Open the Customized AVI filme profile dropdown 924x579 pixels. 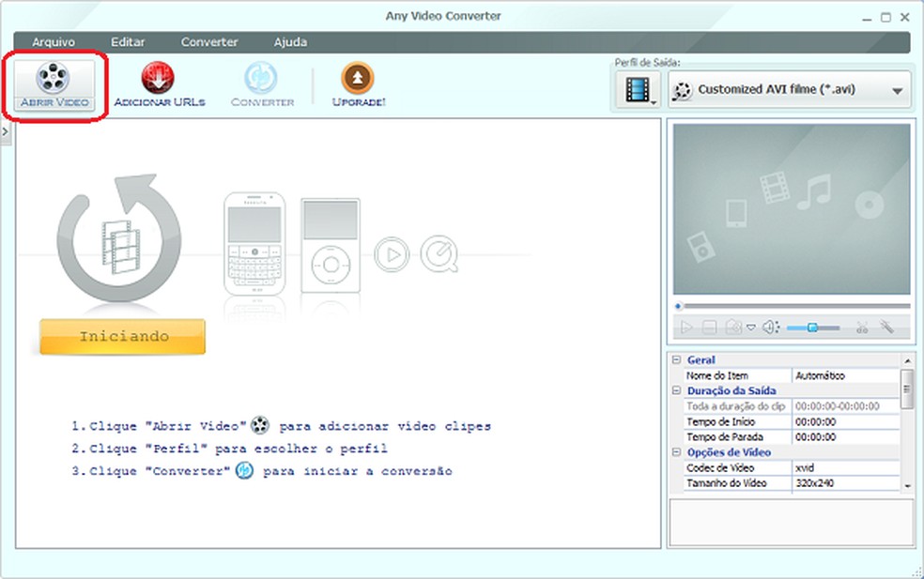[x=789, y=89]
